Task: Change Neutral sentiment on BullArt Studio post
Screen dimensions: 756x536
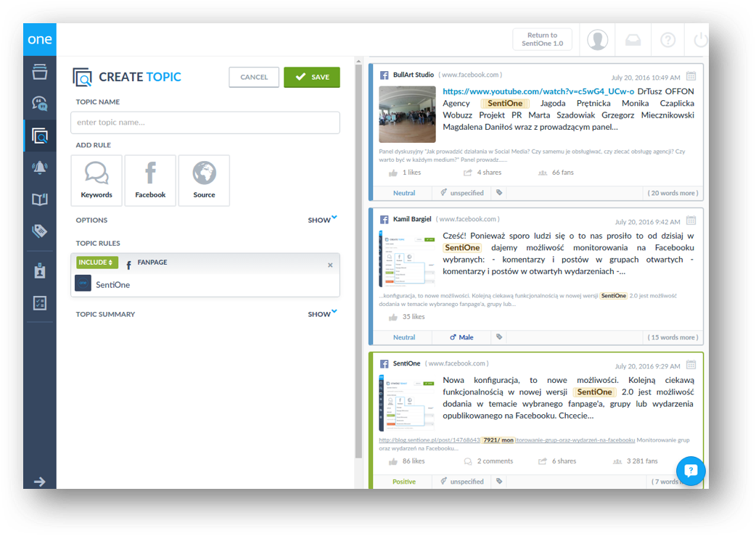Action: point(403,193)
